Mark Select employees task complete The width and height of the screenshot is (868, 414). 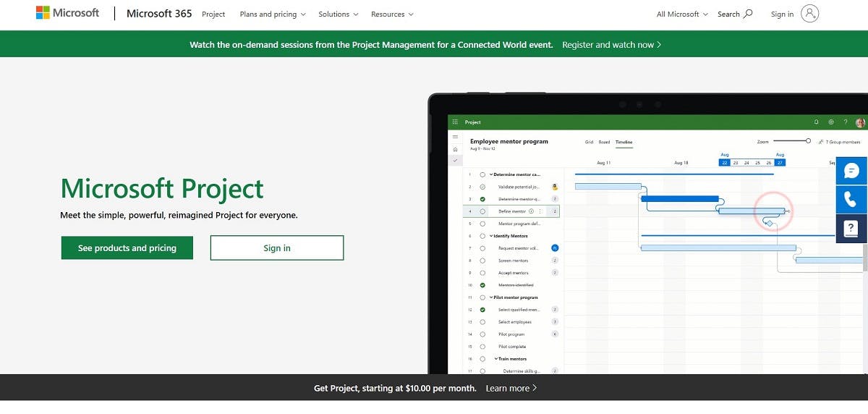tap(482, 322)
